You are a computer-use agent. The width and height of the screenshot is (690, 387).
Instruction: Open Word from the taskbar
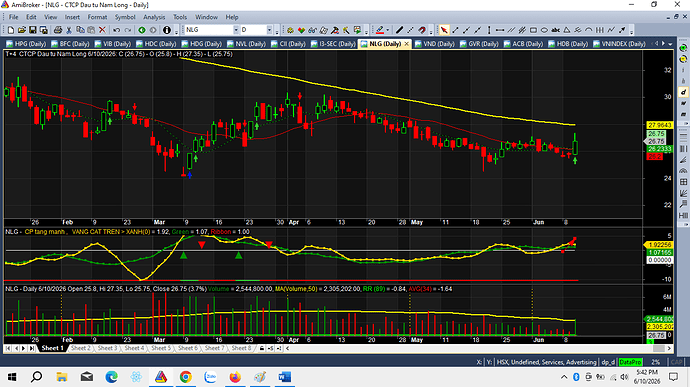click(x=285, y=377)
